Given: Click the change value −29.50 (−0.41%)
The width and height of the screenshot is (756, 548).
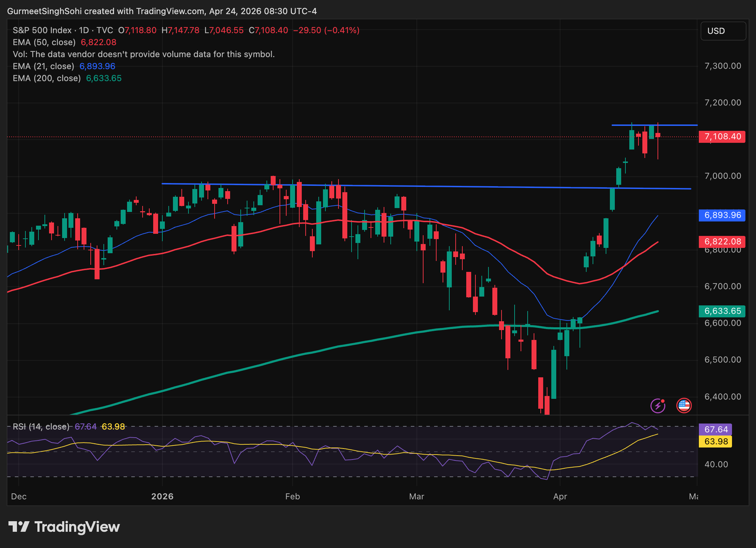Looking at the screenshot, I should [x=326, y=30].
